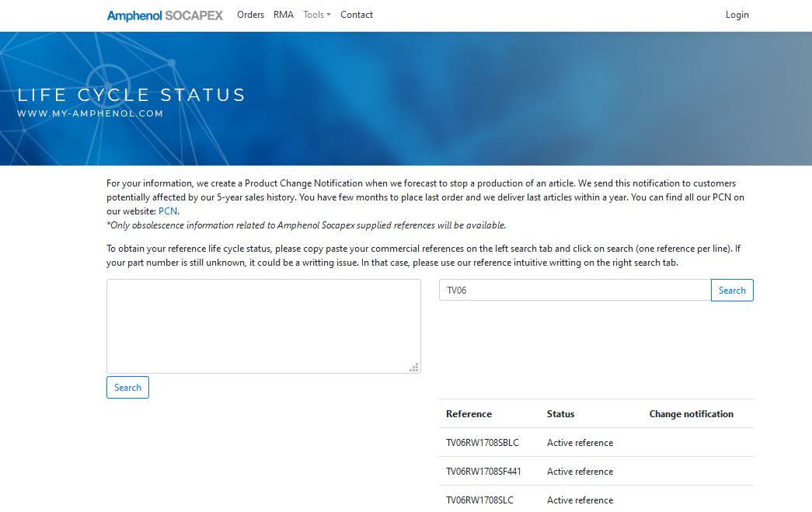Screen dimensions: 812x512
Task: Click the www.my-amphenol.com banner text
Action: [90, 113]
